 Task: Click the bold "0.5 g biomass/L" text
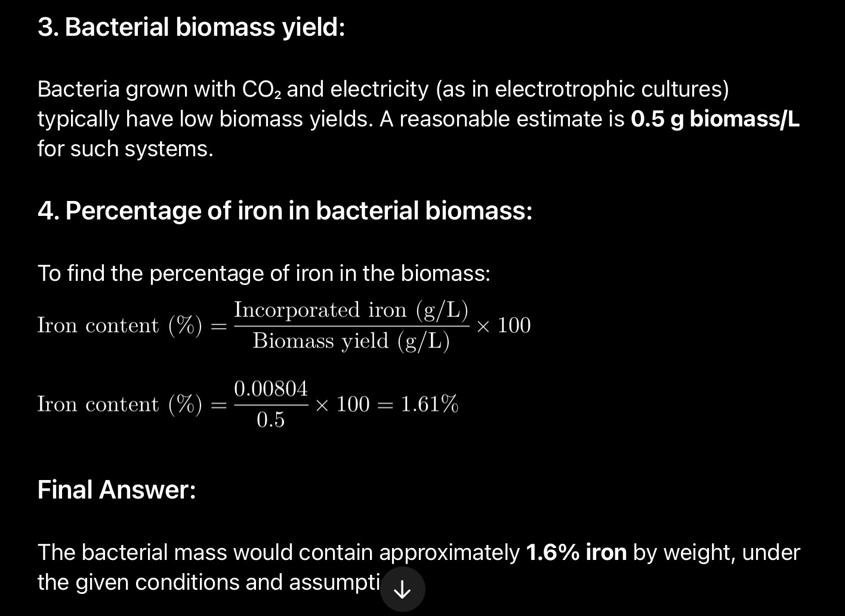point(715,119)
